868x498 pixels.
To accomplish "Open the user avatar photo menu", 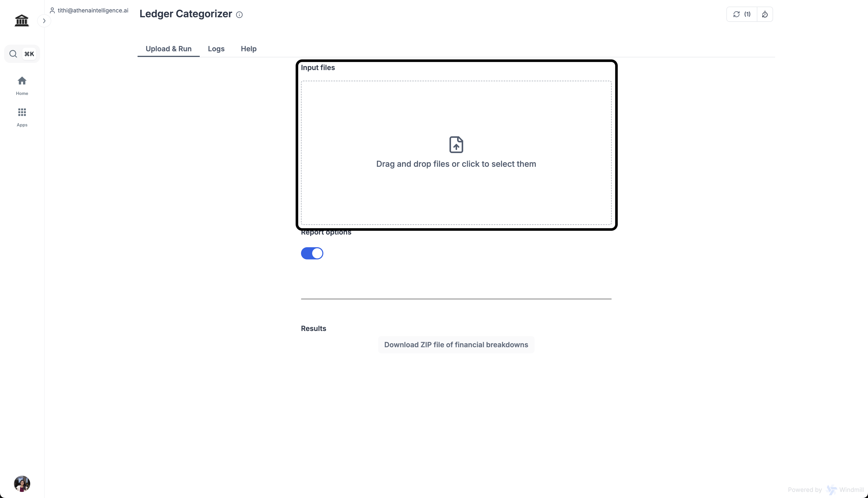I will 22,483.
